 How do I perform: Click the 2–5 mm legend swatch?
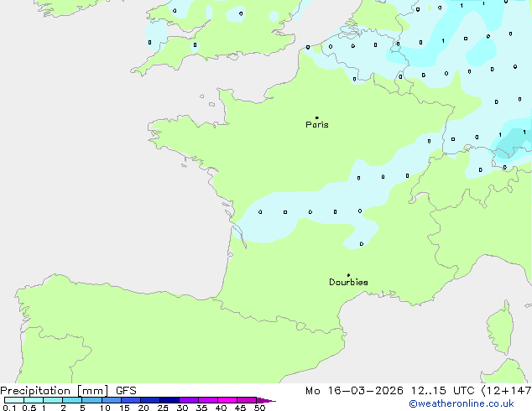72,400
